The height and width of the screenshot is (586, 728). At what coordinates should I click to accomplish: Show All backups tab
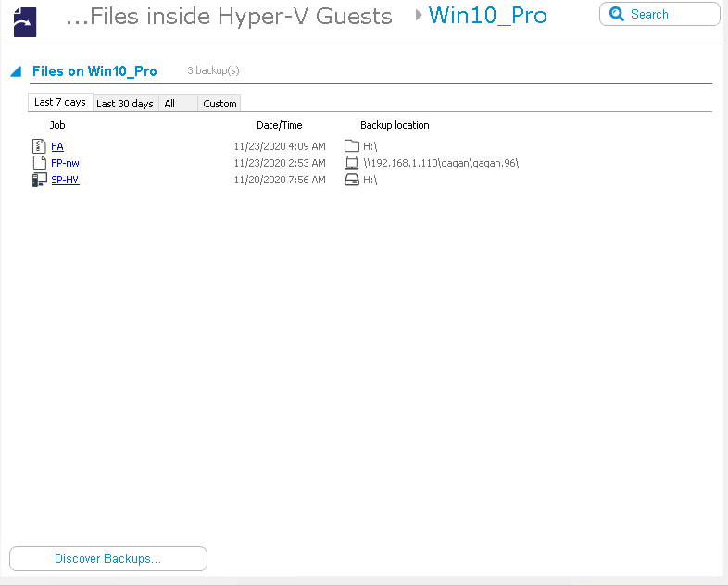pyautogui.click(x=170, y=104)
